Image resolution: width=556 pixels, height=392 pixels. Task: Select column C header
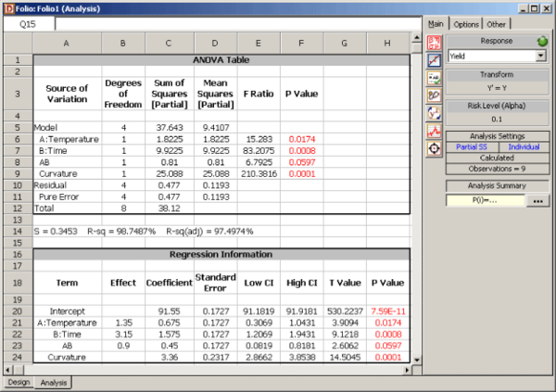tap(169, 44)
